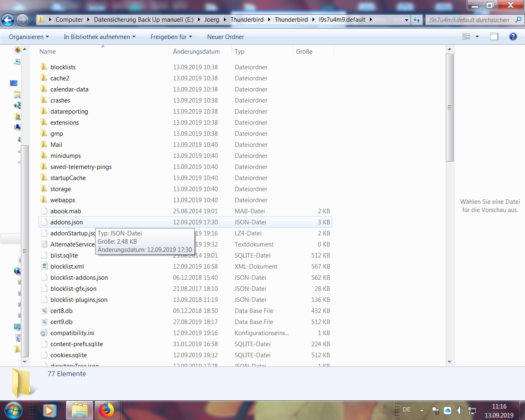Expand the address bar history dropdown
The height and width of the screenshot is (420, 525).
click(x=406, y=20)
